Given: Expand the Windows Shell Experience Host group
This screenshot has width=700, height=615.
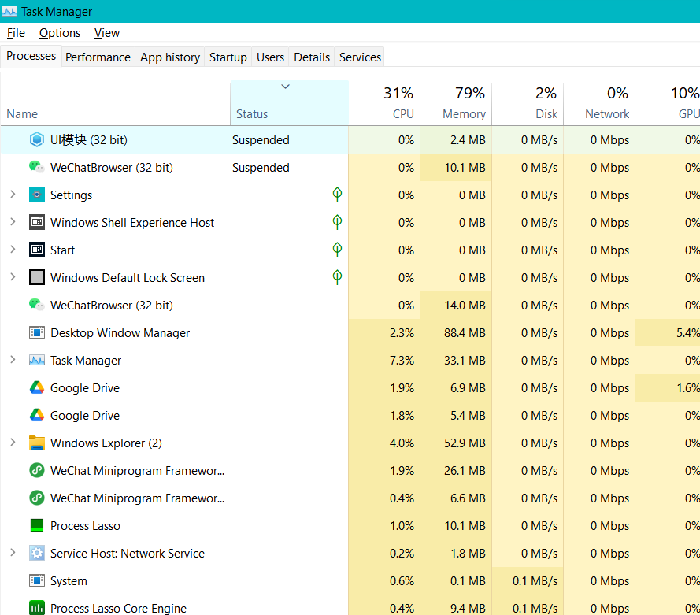Looking at the screenshot, I should click(x=13, y=222).
